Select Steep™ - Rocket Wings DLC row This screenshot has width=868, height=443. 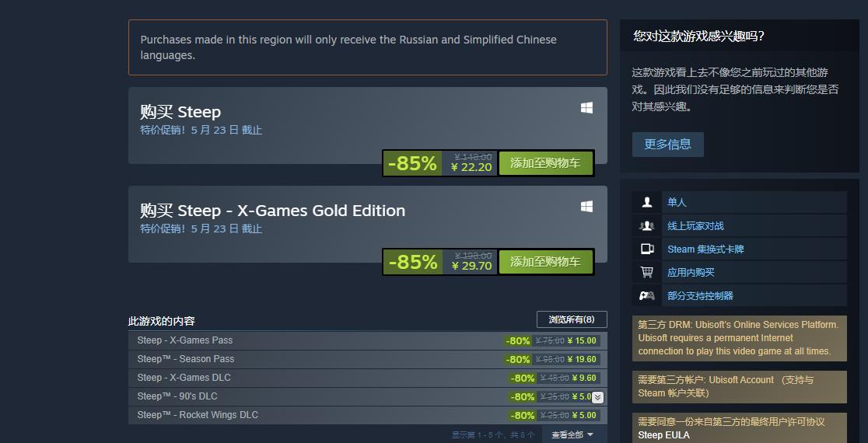(368, 415)
